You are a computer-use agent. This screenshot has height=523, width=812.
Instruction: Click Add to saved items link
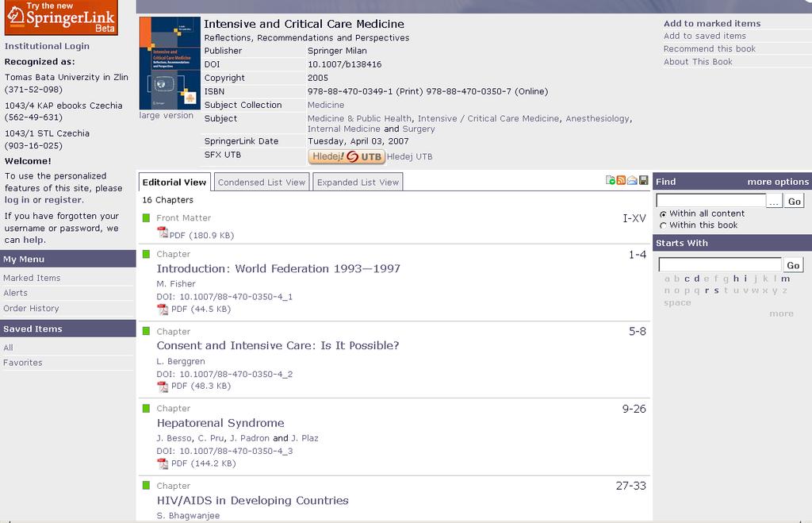(x=705, y=36)
